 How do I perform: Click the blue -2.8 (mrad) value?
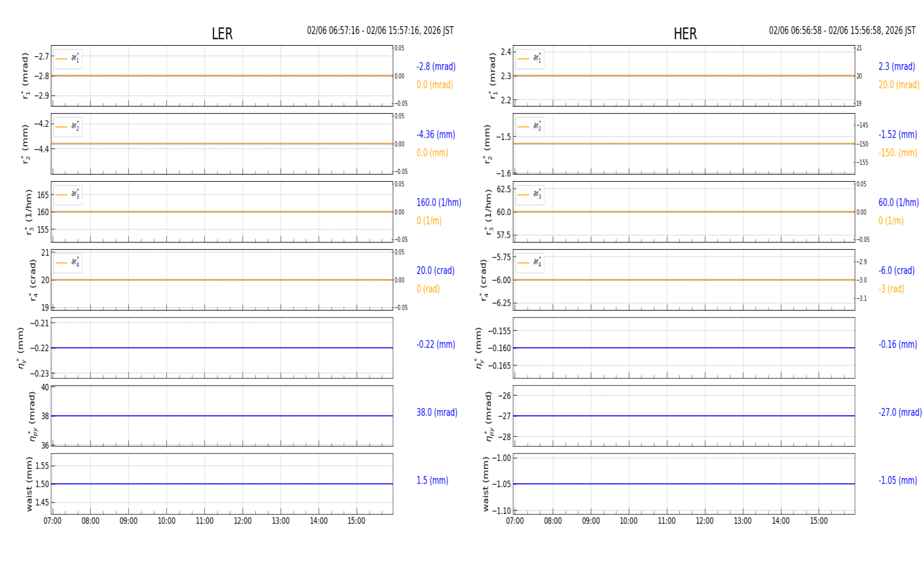[x=436, y=67]
